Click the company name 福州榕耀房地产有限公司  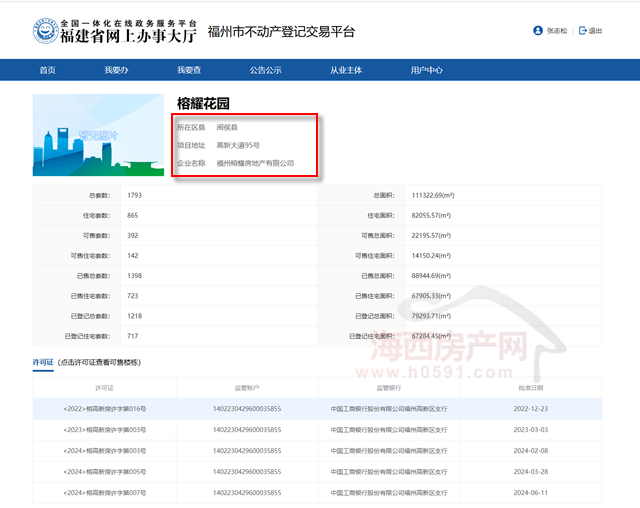(255, 163)
